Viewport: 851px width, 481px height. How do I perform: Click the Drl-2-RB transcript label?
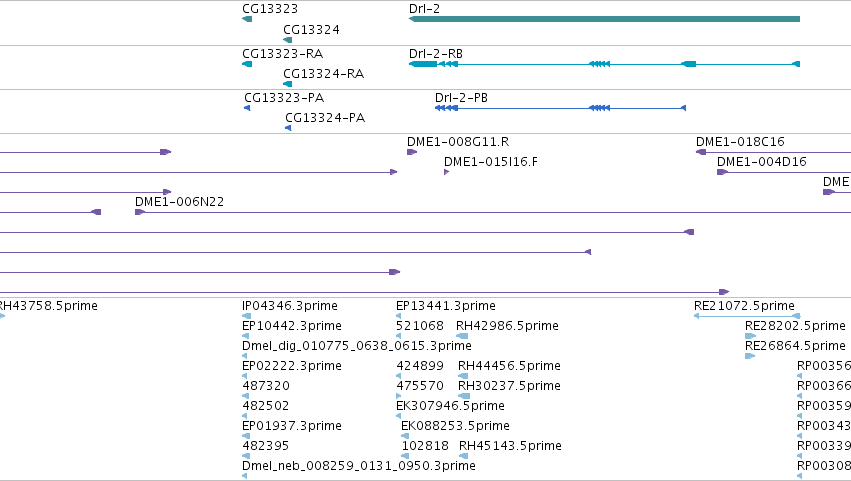[436, 54]
